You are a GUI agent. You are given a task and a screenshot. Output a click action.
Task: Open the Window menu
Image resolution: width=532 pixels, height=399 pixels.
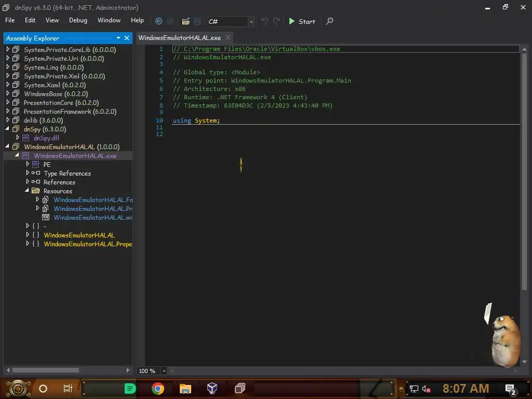point(109,20)
